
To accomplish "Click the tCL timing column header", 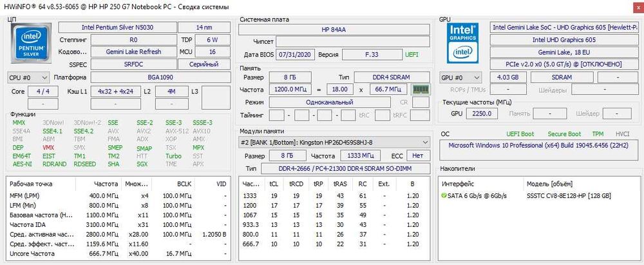I will pos(273,184).
